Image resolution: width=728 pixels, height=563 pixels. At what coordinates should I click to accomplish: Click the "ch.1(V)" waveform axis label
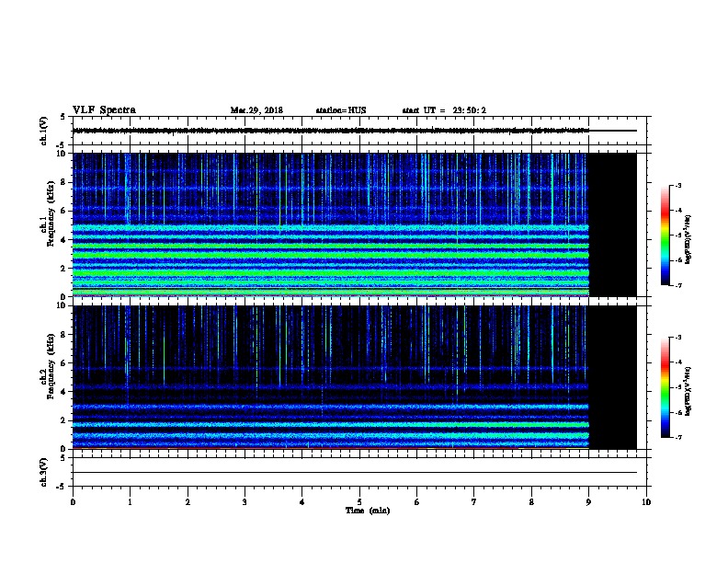point(43,131)
